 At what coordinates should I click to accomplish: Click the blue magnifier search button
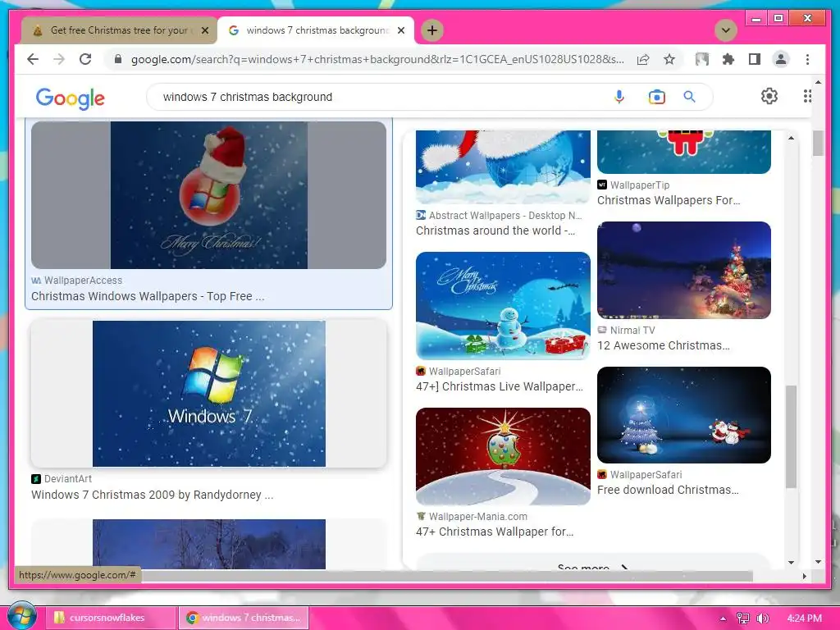tap(689, 97)
